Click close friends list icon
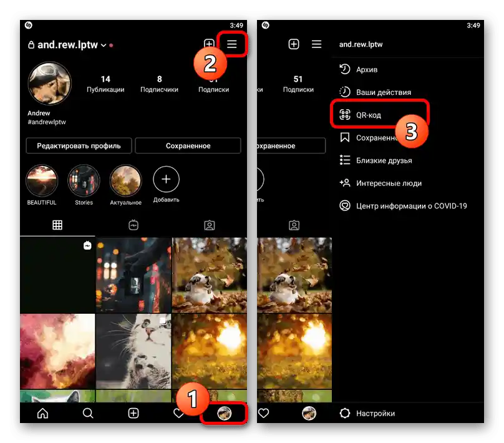This screenshot has width=504, height=443. pyautogui.click(x=345, y=160)
